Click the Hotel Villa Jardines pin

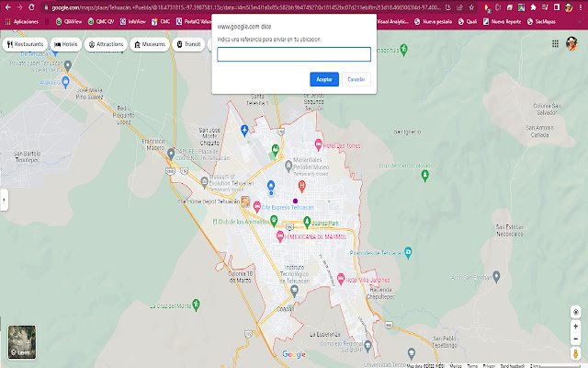point(341,279)
